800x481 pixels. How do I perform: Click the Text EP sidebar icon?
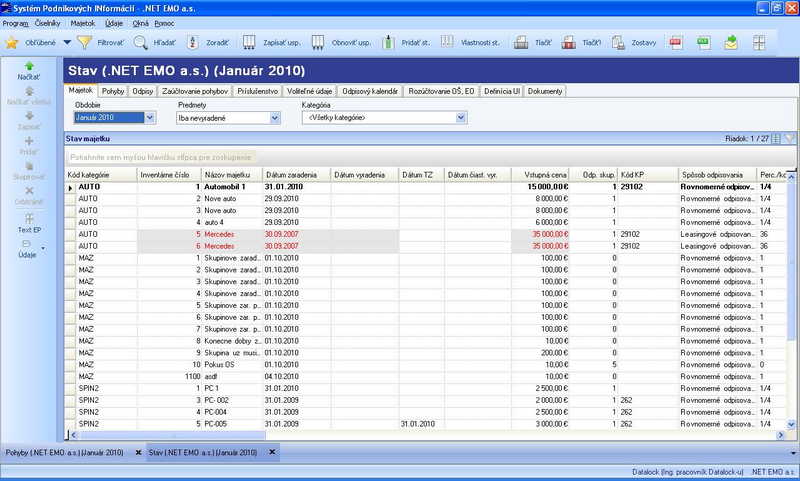tap(29, 218)
